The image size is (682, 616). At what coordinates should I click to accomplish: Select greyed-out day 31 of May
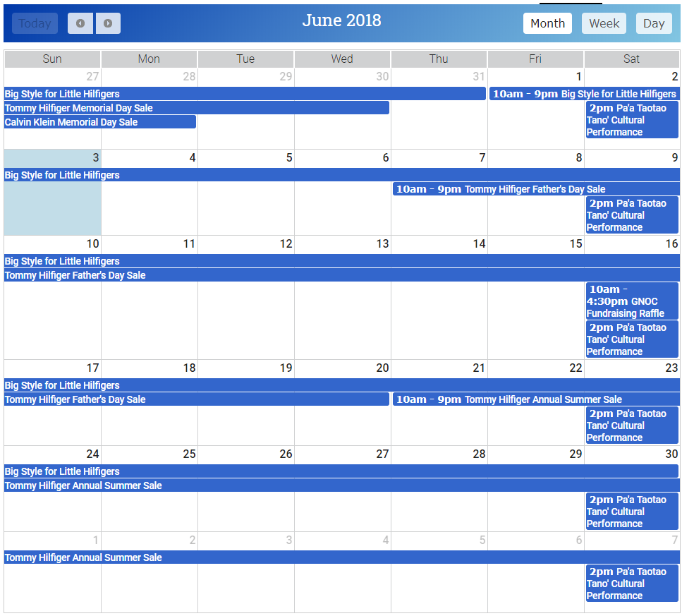click(x=479, y=77)
